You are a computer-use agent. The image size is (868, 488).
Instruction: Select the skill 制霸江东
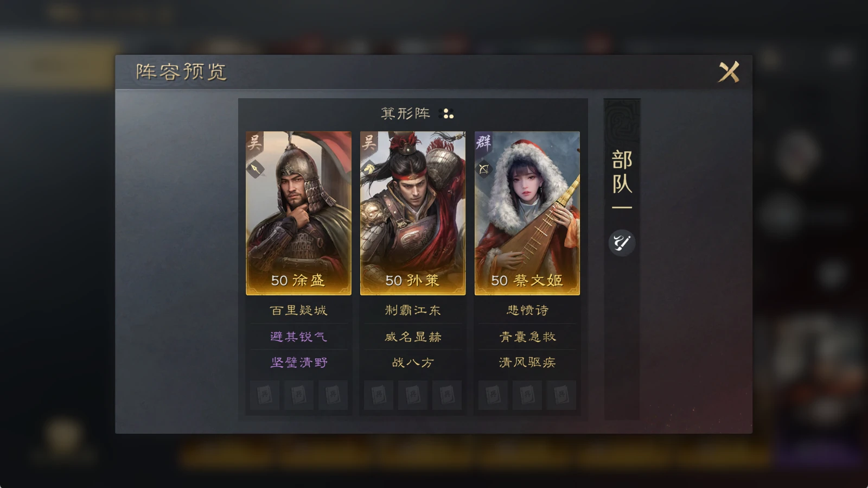pos(413,310)
